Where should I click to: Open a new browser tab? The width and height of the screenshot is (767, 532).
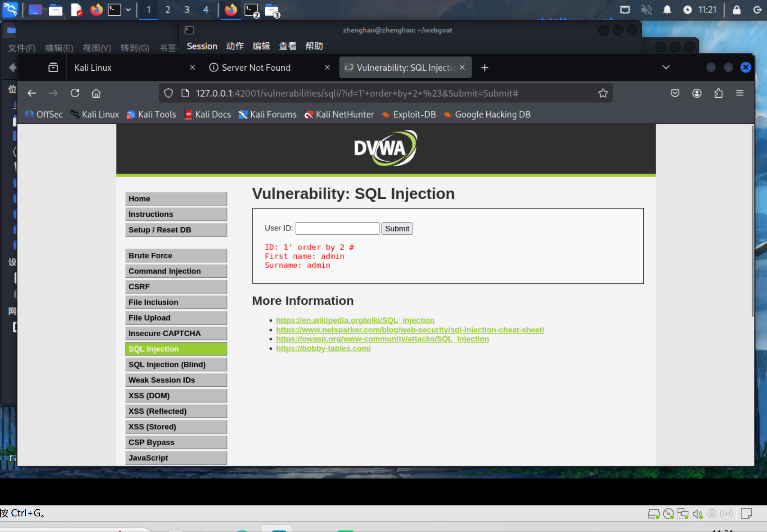(485, 68)
